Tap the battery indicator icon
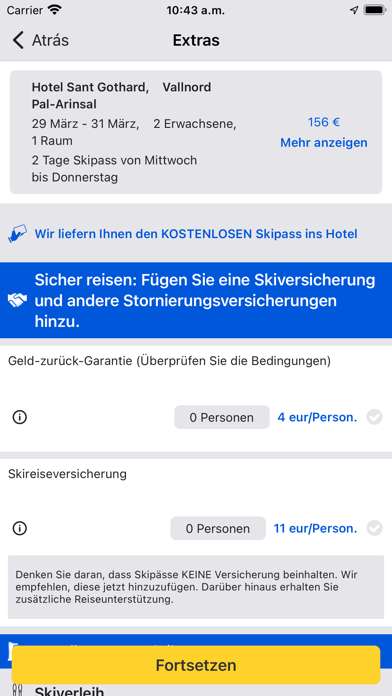The height and width of the screenshot is (696, 392). pyautogui.click(x=374, y=10)
